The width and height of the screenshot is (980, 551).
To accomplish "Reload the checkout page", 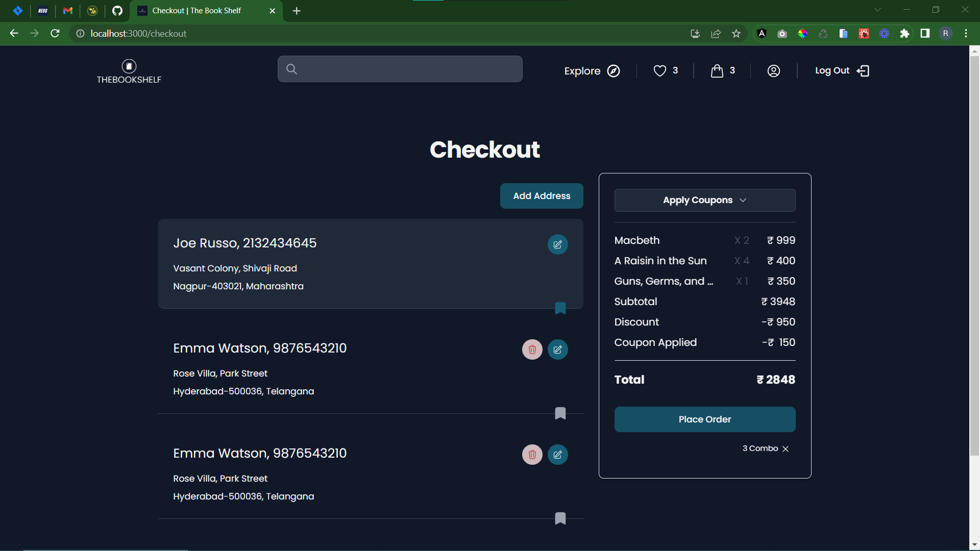I will pos(55,34).
